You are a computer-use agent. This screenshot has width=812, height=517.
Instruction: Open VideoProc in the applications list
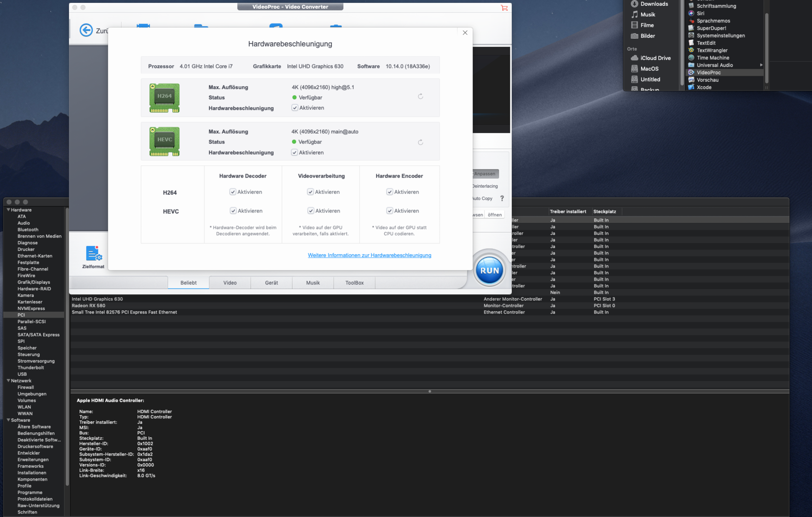(x=708, y=73)
